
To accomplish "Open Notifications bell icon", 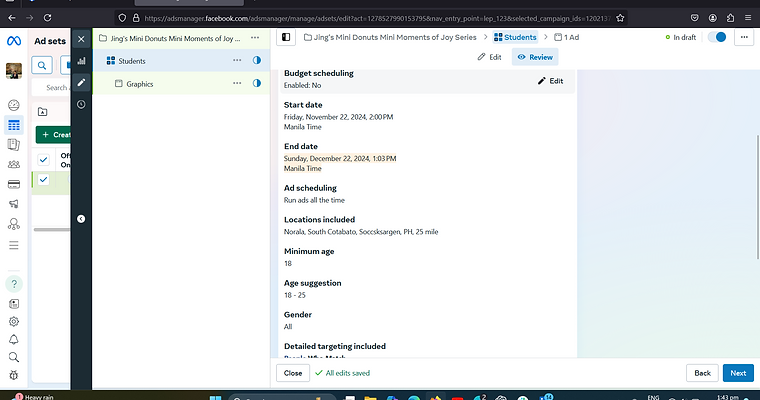I will click(x=14, y=339).
